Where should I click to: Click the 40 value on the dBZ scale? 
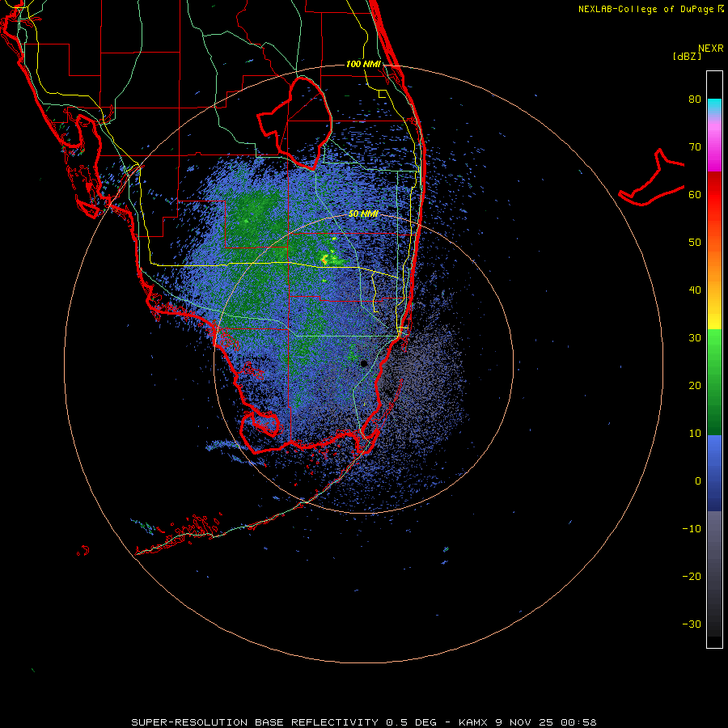(695, 290)
